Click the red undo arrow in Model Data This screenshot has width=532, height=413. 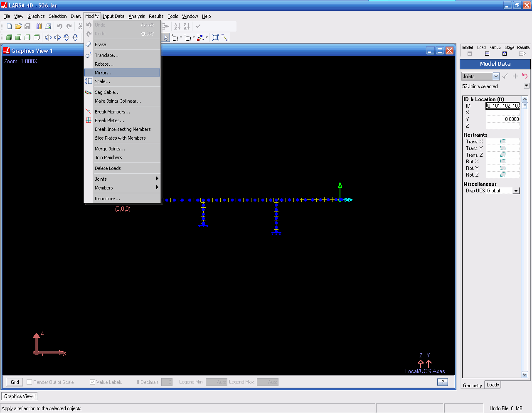click(x=525, y=76)
